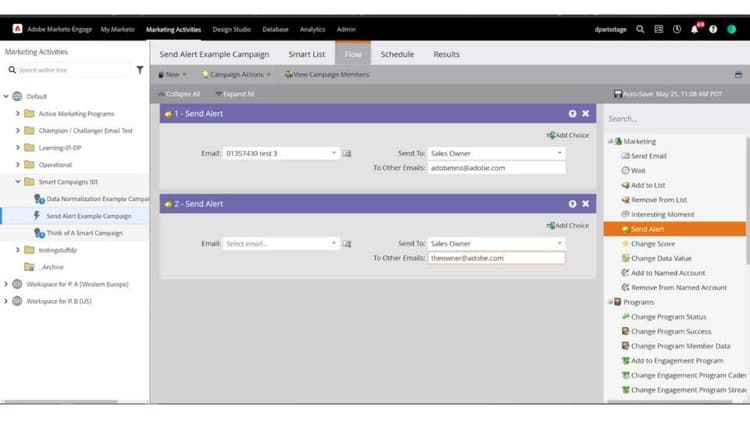Viewport: 750px width, 421px height.
Task: Collapse the Programs actions category
Action: (610, 302)
